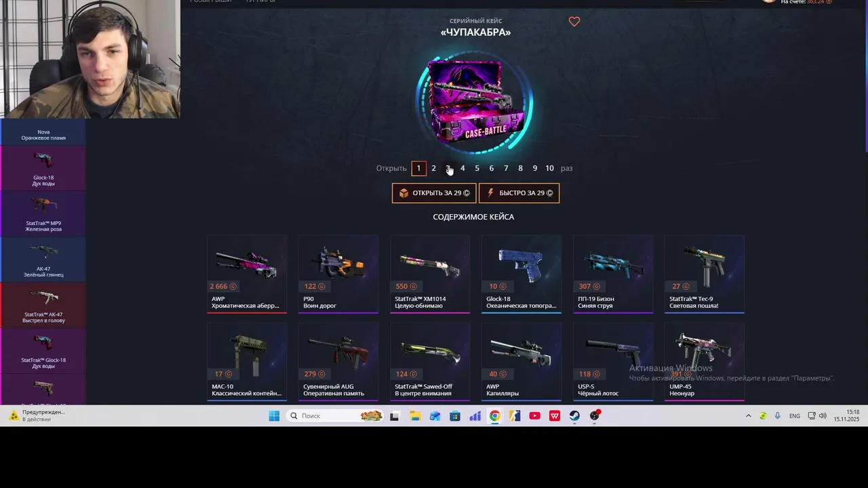868x488 pixels.
Task: Open Steam from taskbar
Action: click(574, 415)
